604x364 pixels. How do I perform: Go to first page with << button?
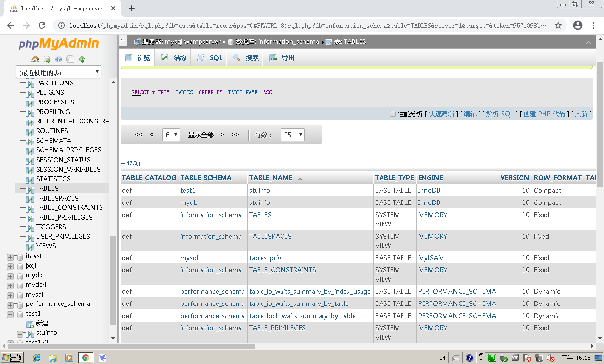[139, 135]
